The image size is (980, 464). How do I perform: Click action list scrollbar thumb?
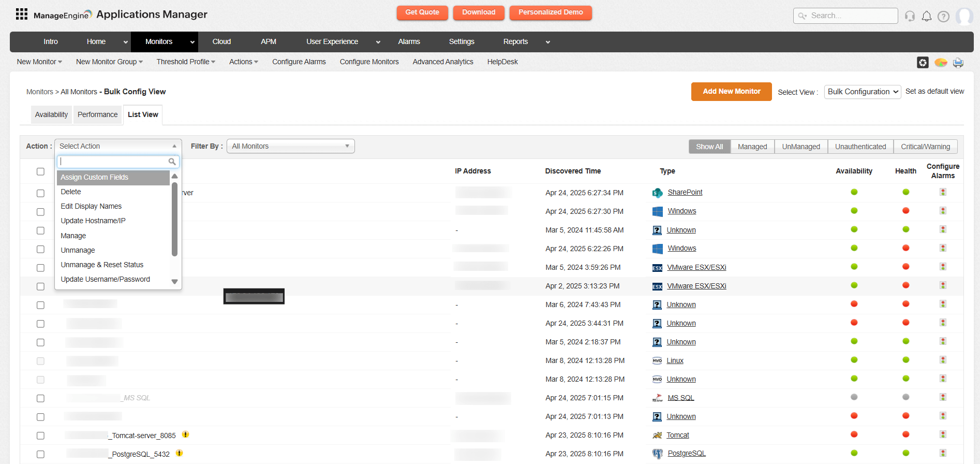[174, 219]
